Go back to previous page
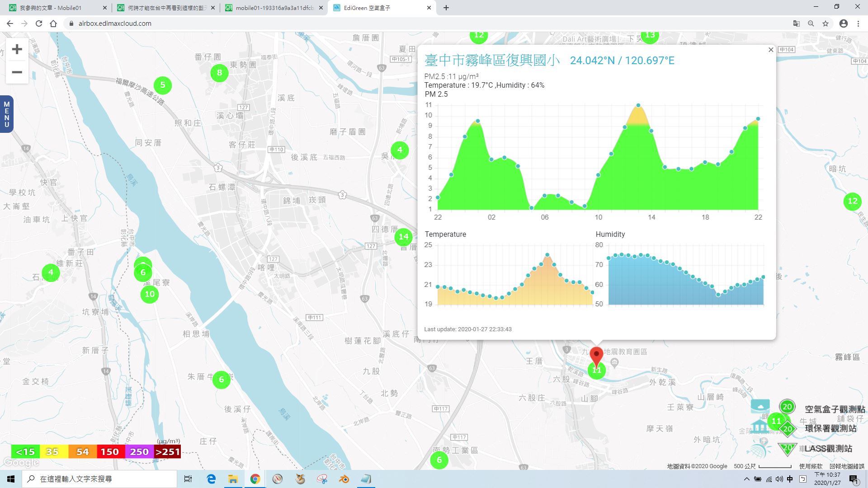The width and height of the screenshot is (868, 488). tap(10, 23)
